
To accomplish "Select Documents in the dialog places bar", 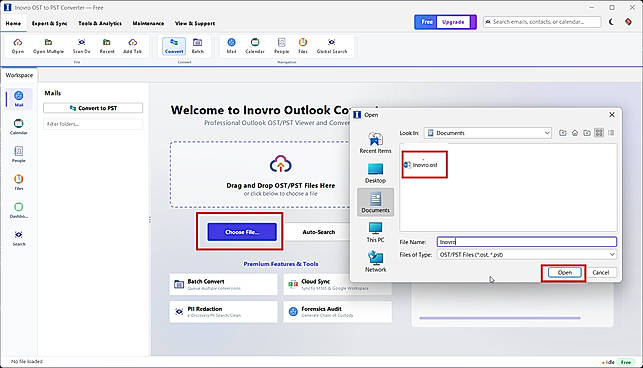I will pos(375,202).
